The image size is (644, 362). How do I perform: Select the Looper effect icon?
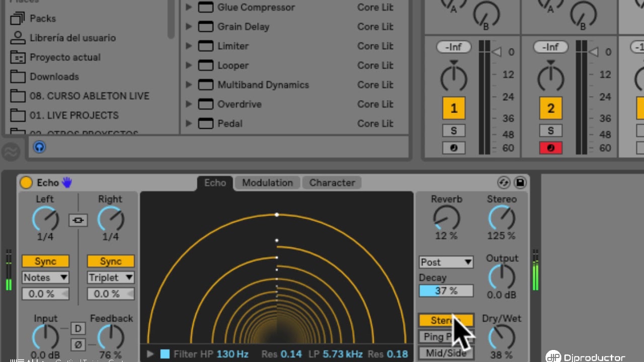tap(205, 65)
